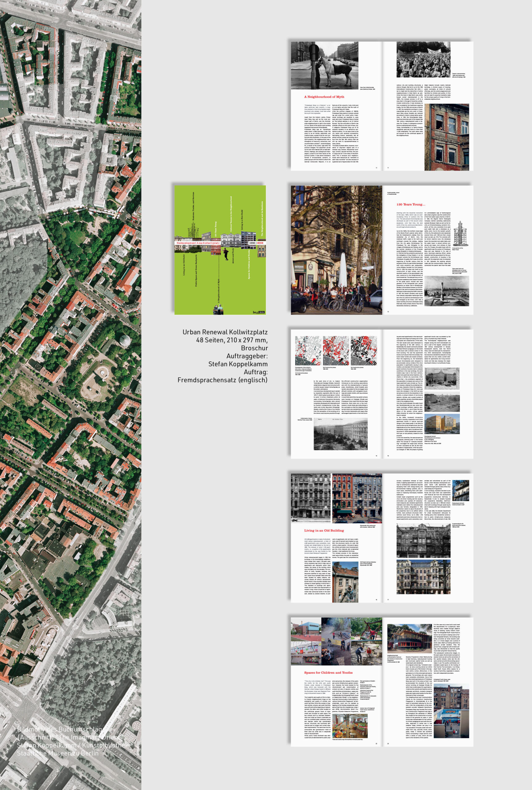The width and height of the screenshot is (532, 790).
Task: Select the 'Urban Renewal Kollwitzplatz' title text
Action: tap(225, 332)
